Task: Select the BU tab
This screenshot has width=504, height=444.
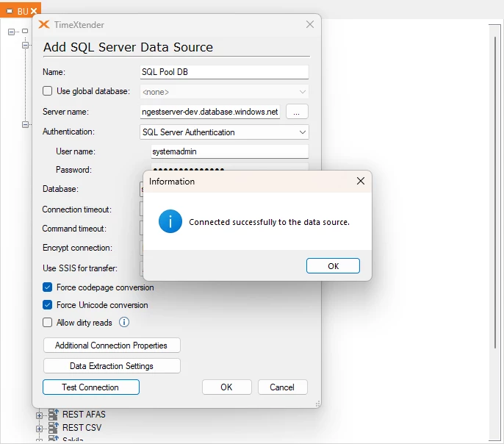Action: pyautogui.click(x=18, y=12)
